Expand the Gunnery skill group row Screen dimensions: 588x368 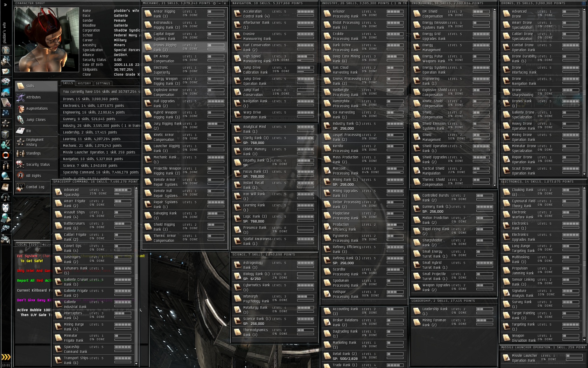tap(100, 119)
